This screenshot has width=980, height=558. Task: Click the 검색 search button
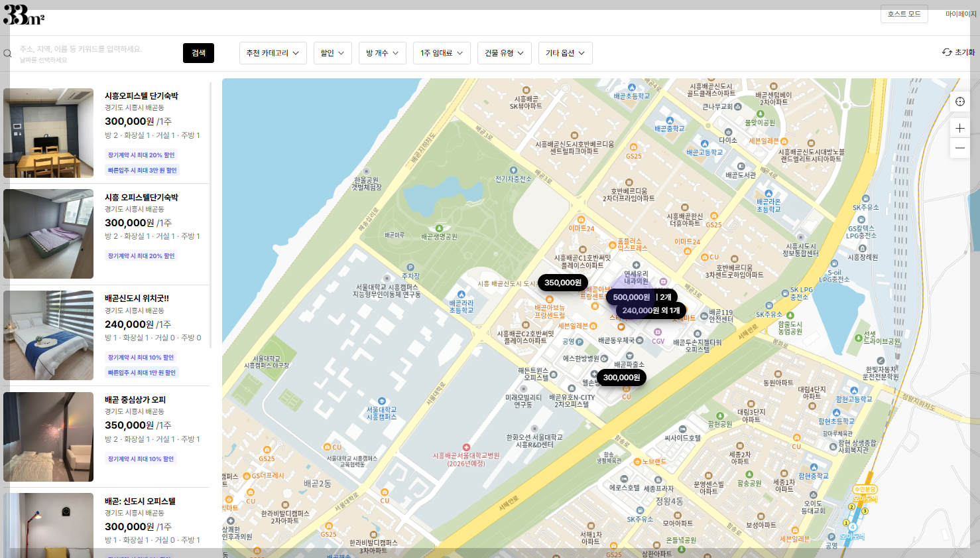[198, 53]
